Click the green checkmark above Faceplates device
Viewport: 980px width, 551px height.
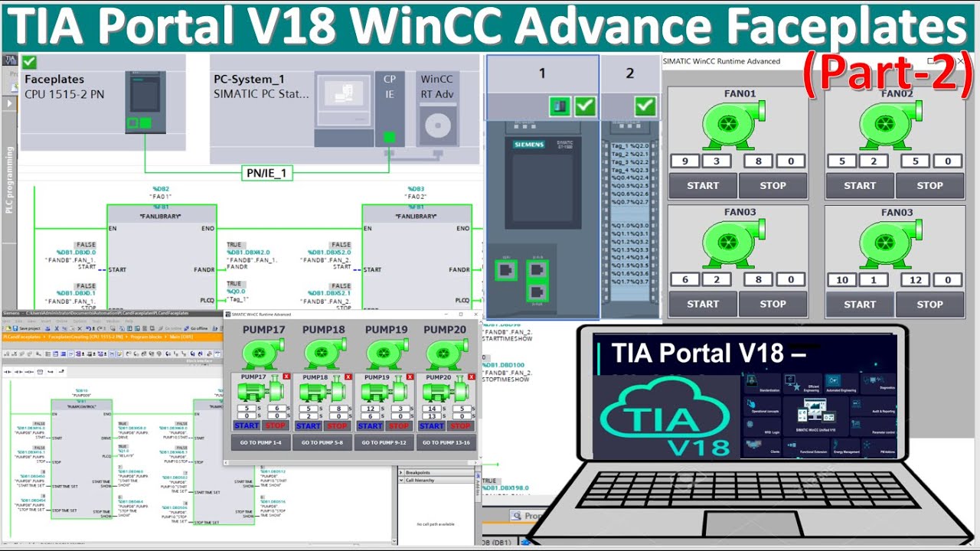click(x=29, y=61)
